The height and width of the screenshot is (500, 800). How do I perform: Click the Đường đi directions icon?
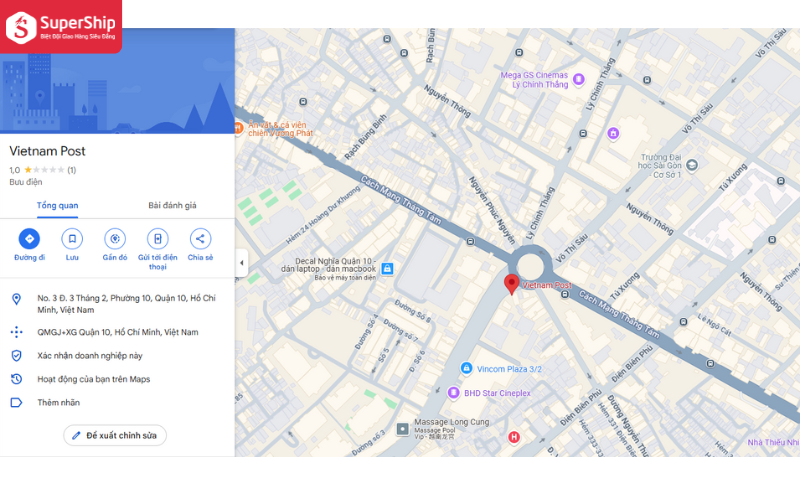tap(29, 238)
